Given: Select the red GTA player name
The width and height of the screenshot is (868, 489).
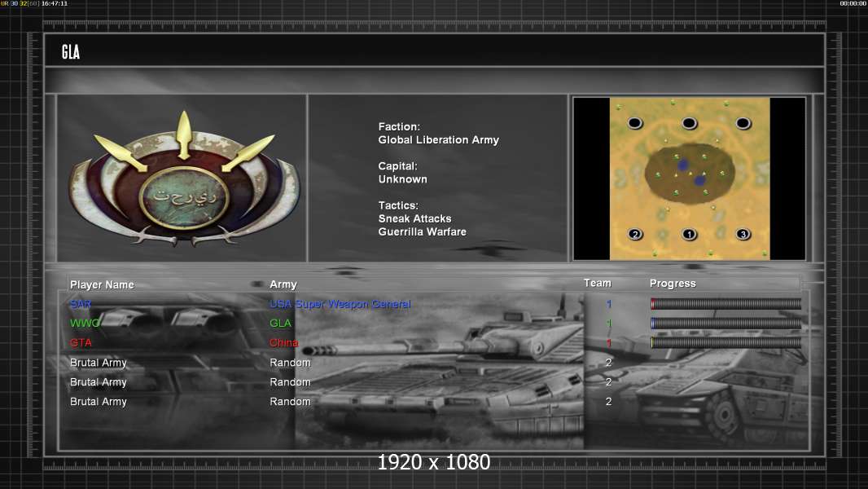Looking at the screenshot, I should click(81, 343).
